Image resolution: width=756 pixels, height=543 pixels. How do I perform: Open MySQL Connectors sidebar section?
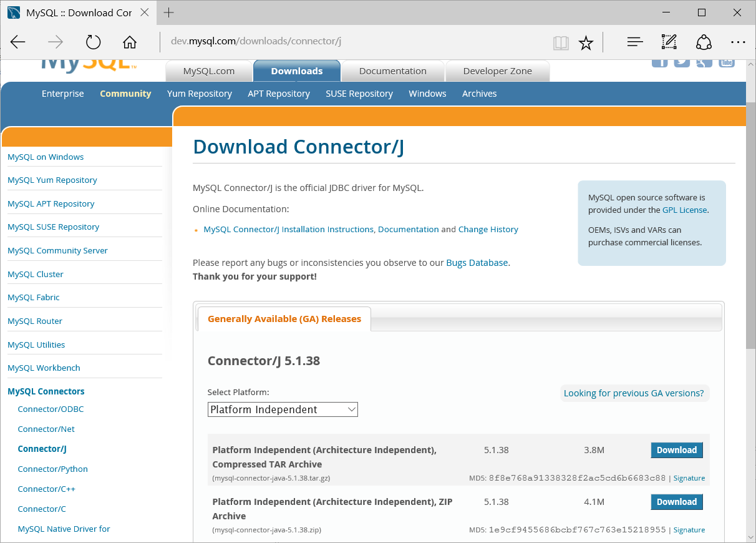coord(46,391)
